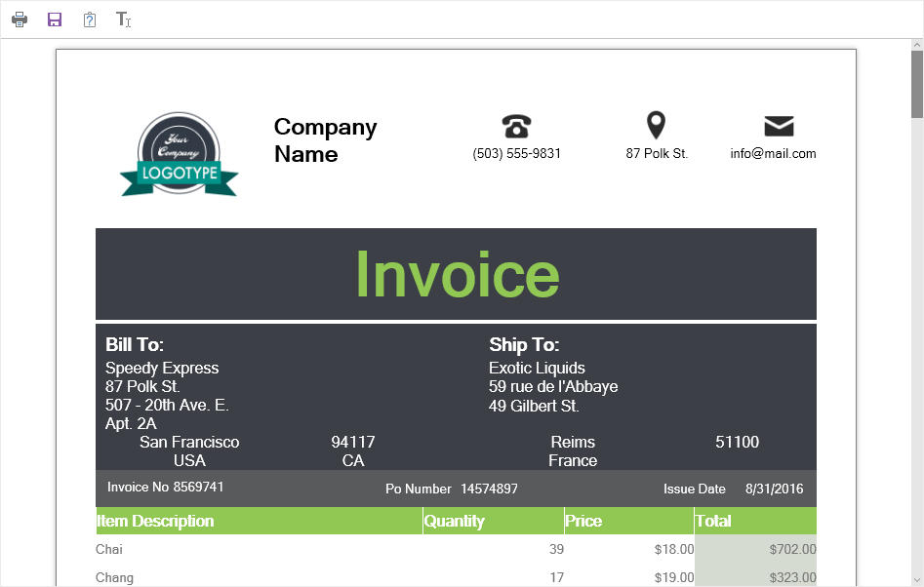Viewport: 924px width, 587px height.
Task: Click the $18.00 price cell
Action: 674,549
